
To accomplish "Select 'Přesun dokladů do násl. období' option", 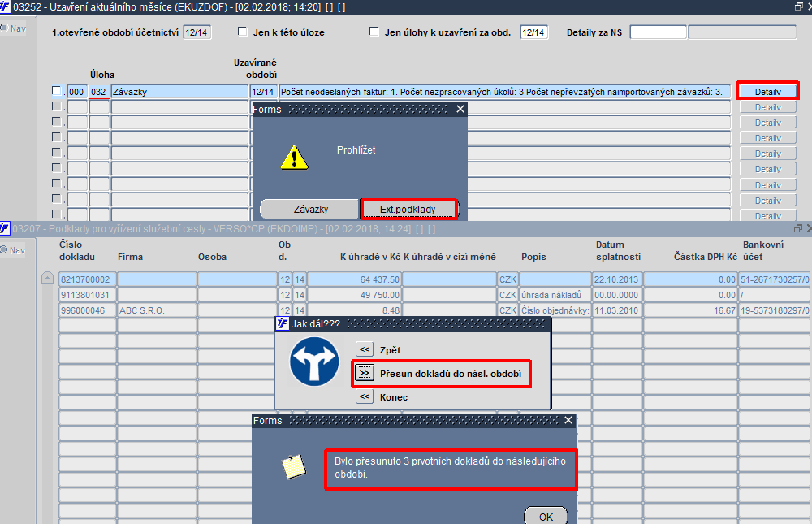I will point(451,374).
